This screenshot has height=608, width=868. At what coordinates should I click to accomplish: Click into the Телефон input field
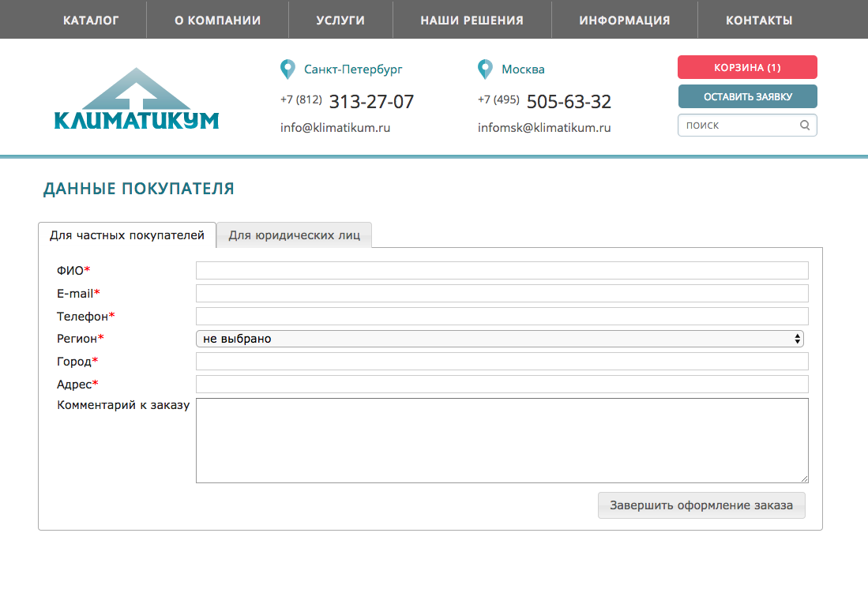502,316
